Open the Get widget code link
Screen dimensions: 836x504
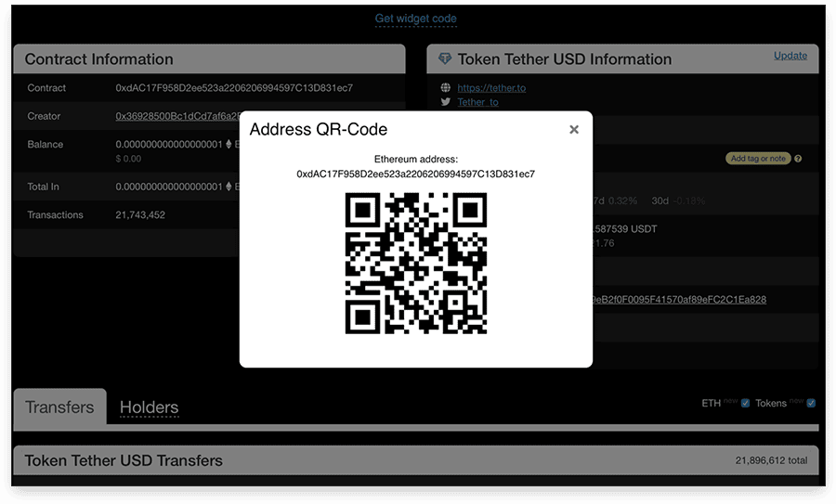click(x=416, y=19)
